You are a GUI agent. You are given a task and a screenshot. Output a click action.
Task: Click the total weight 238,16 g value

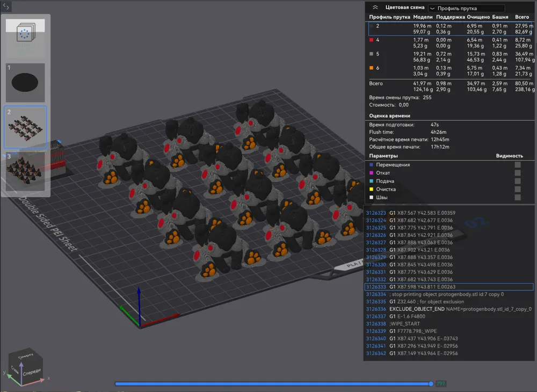click(525, 89)
